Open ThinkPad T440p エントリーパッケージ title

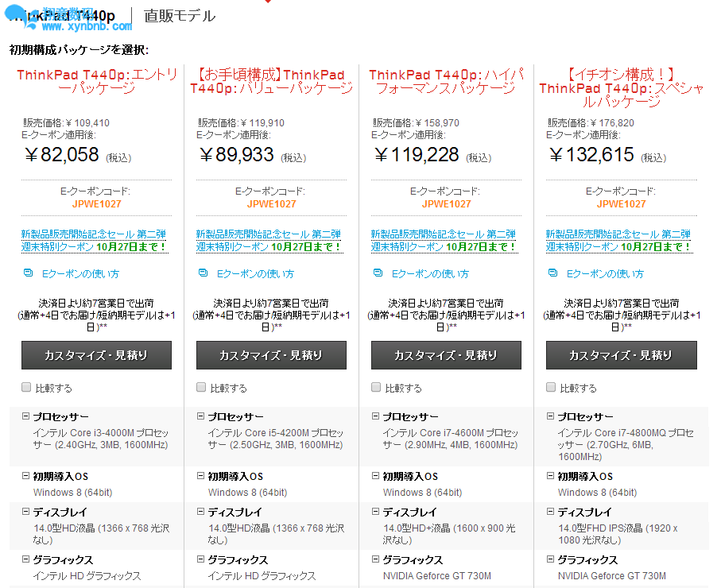point(97,81)
